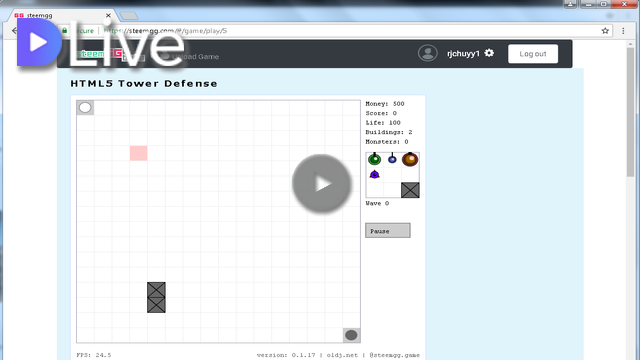Select the green cannon tower
640x360 pixels.
pyautogui.click(x=374, y=159)
